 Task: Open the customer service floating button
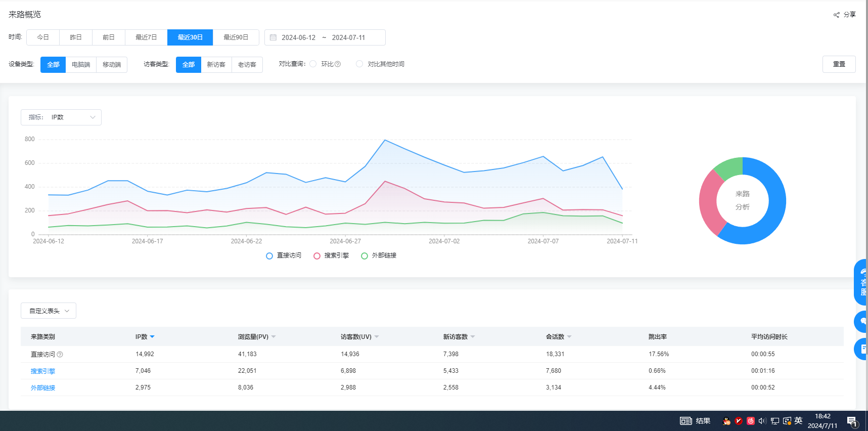(861, 282)
